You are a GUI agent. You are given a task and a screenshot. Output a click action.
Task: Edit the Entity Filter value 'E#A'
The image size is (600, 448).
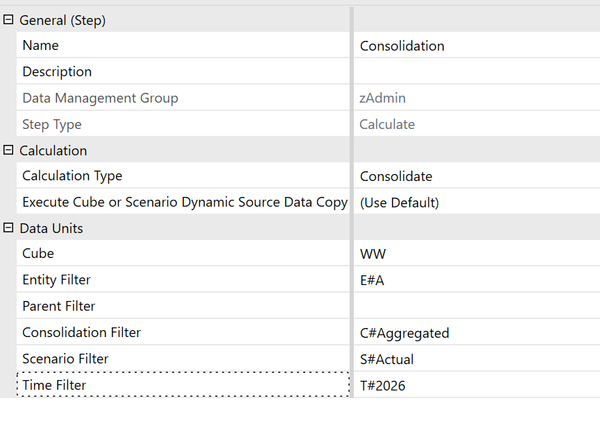tap(372, 280)
